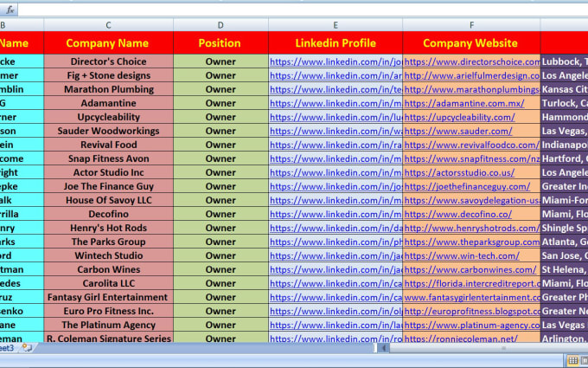This screenshot has width=588, height=368.
Task: Open the revivalfoodco.com link
Action: (472, 145)
